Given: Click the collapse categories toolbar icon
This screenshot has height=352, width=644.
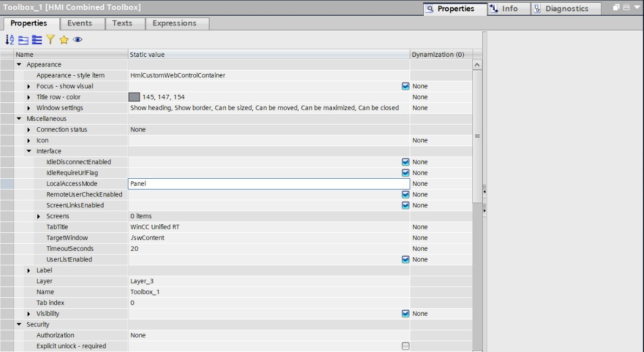Looking at the screenshot, I should point(23,40).
